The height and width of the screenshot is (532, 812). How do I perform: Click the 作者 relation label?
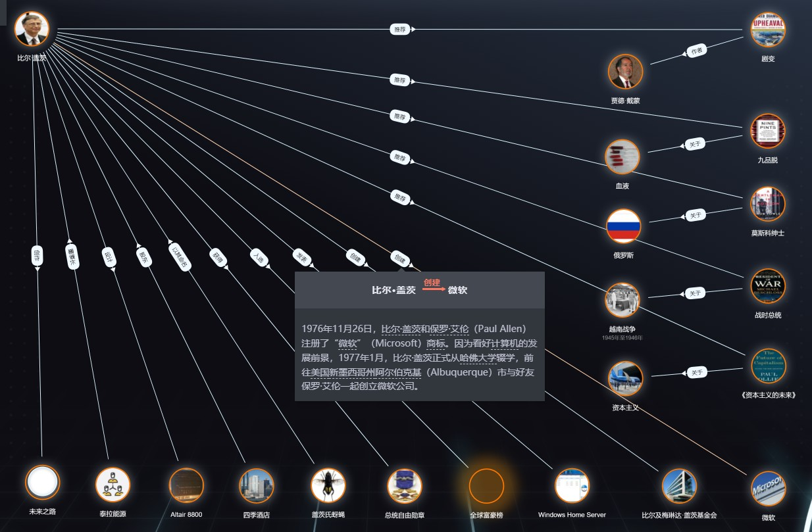click(696, 51)
